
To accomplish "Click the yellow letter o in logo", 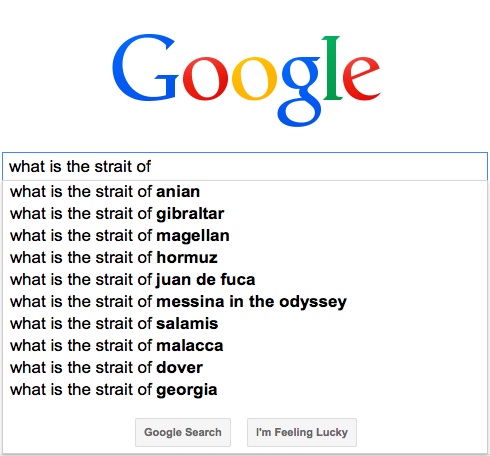I will coord(254,79).
